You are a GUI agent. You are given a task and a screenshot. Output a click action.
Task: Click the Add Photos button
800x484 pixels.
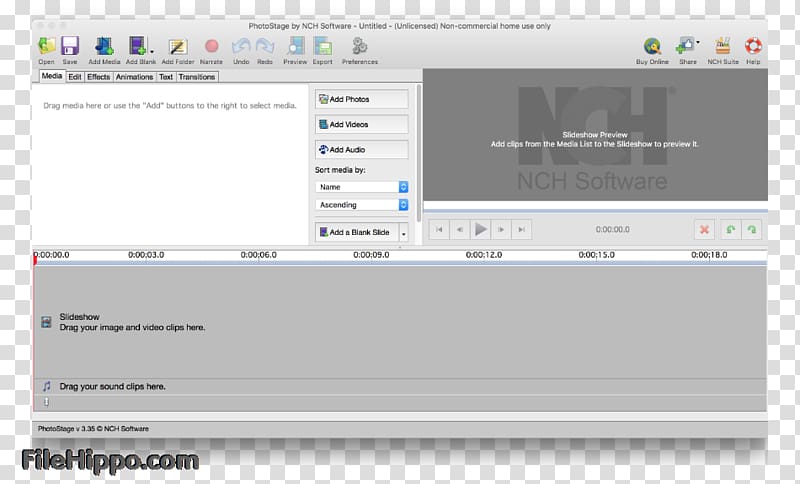362,99
